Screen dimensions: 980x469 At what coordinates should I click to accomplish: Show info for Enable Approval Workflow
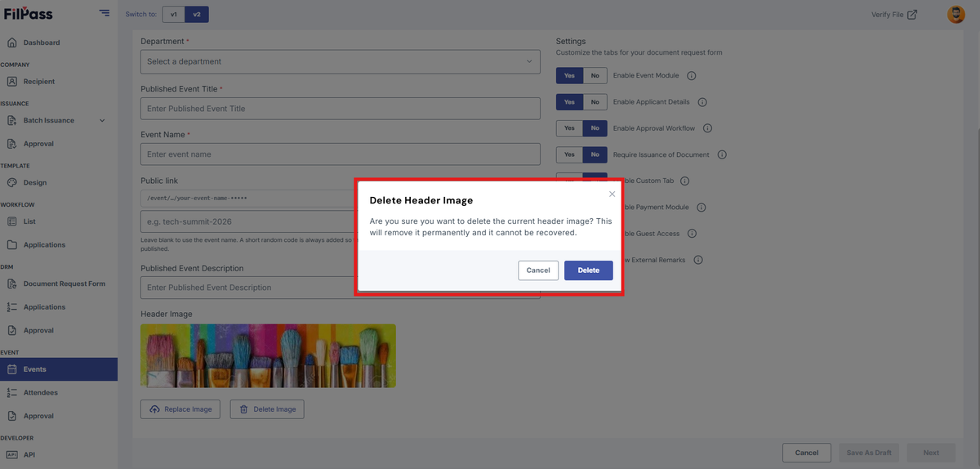[707, 128]
